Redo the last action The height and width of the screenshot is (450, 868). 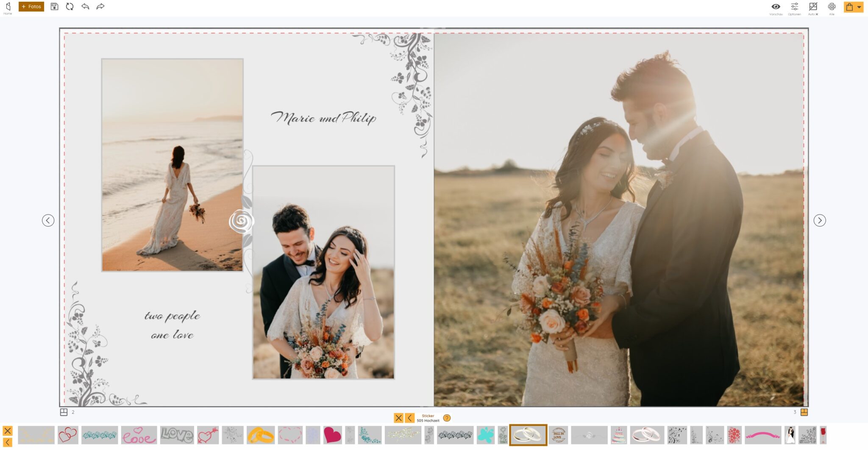(x=100, y=7)
